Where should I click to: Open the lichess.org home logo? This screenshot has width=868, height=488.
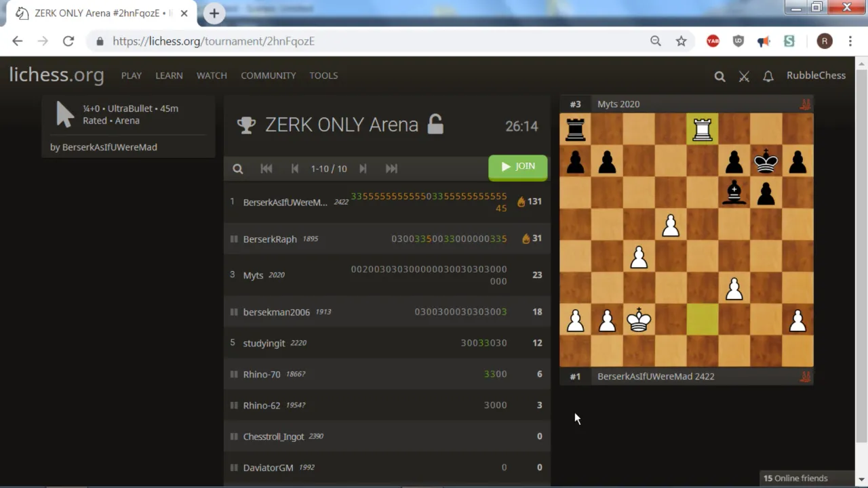point(56,75)
